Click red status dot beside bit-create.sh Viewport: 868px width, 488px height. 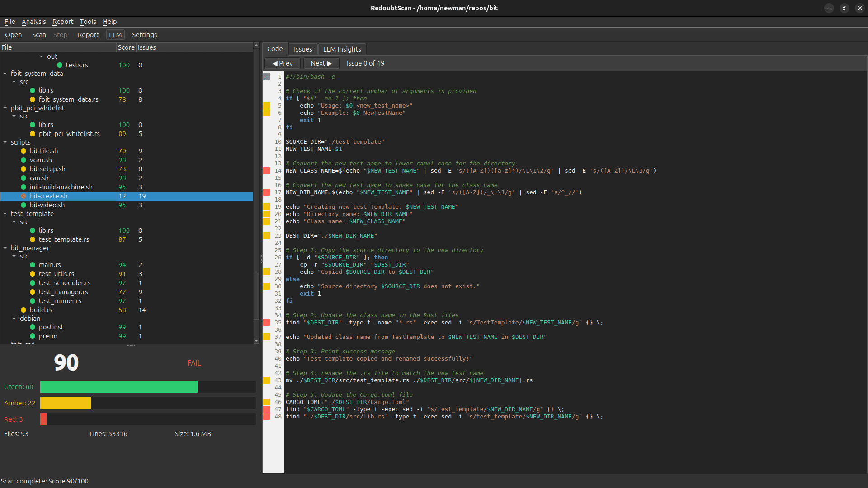click(x=24, y=196)
